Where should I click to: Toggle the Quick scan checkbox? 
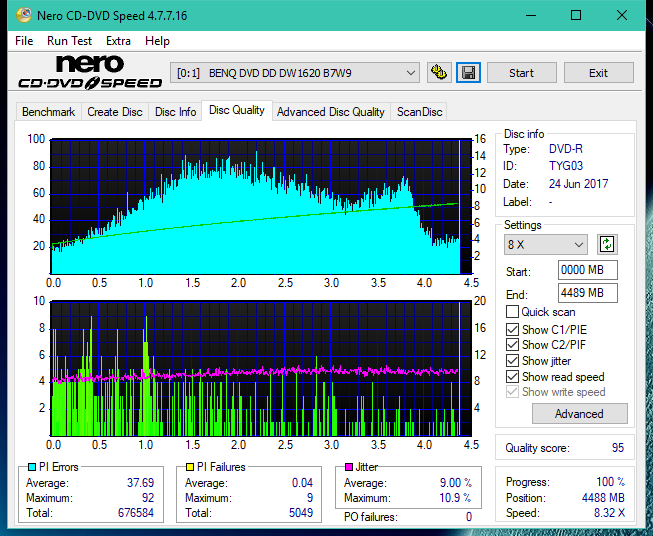(512, 312)
